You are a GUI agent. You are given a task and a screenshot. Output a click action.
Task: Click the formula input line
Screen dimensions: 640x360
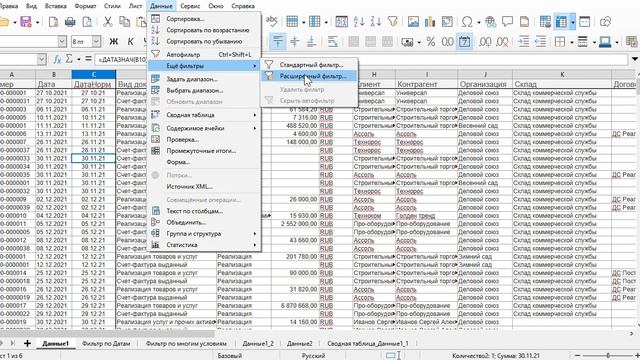[x=361, y=60]
